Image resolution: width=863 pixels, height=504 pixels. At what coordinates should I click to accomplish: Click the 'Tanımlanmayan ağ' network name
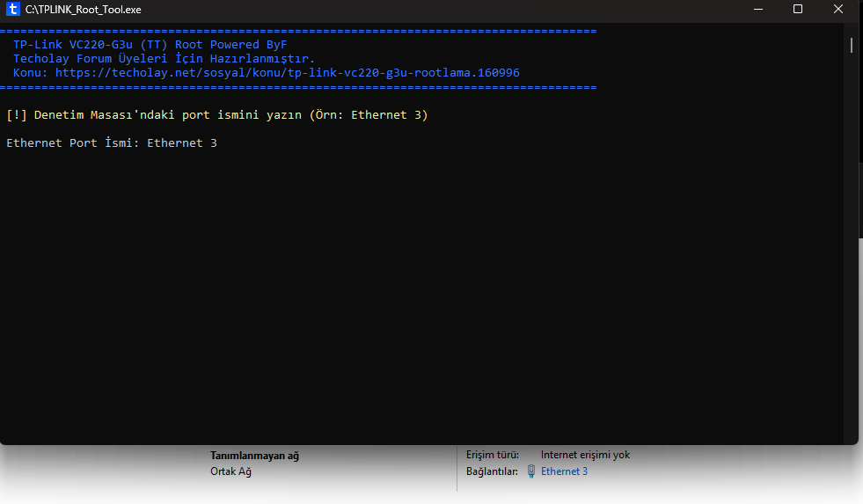click(254, 456)
